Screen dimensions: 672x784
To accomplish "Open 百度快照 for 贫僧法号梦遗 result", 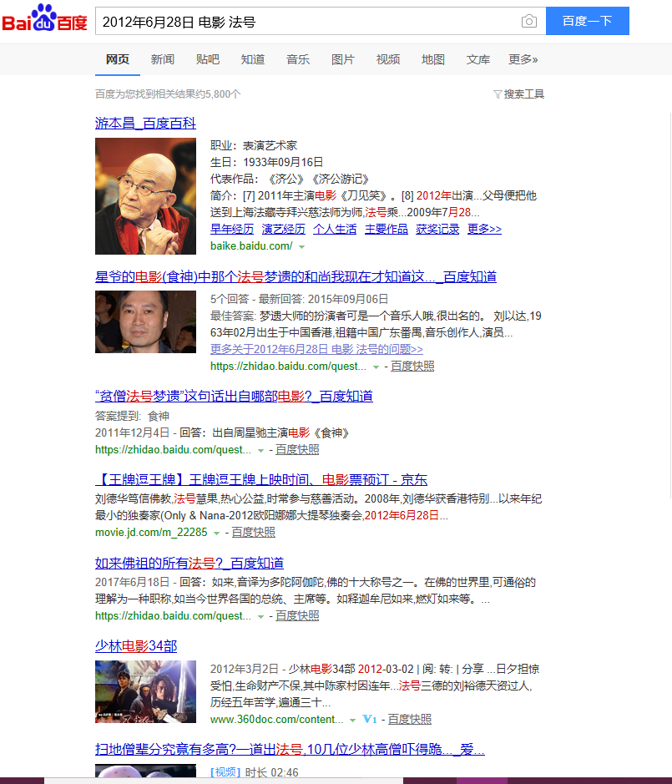I will 297,449.
